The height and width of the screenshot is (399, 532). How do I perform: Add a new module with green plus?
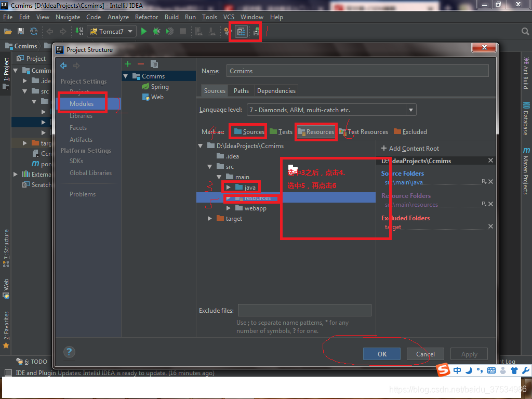click(x=128, y=64)
